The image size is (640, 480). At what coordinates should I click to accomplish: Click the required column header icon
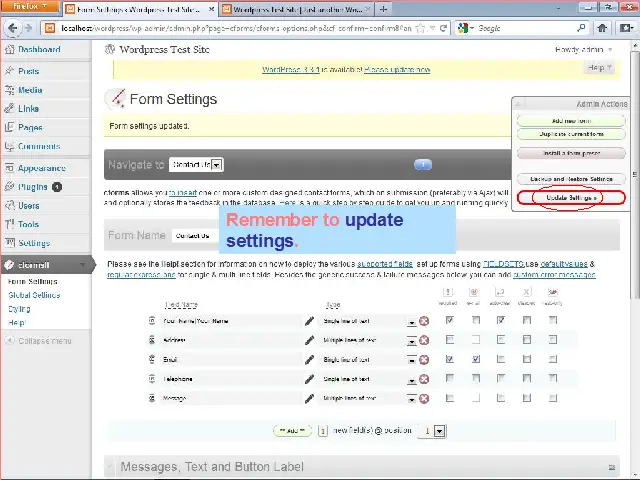pyautogui.click(x=448, y=292)
